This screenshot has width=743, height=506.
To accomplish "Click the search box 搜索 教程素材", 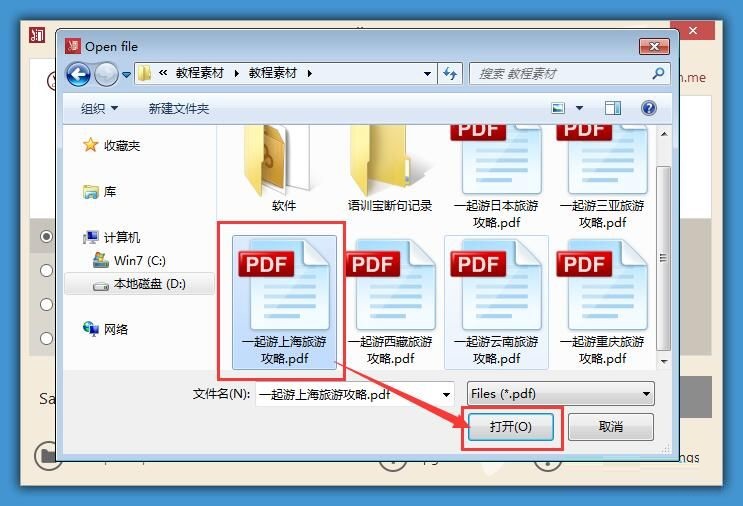I will pyautogui.click(x=570, y=73).
